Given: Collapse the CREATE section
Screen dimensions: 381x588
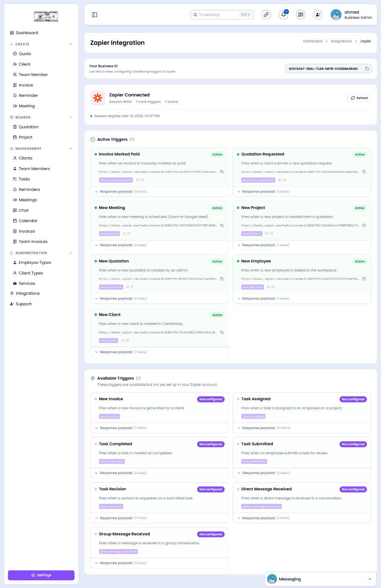Looking at the screenshot, I should click(71, 44).
